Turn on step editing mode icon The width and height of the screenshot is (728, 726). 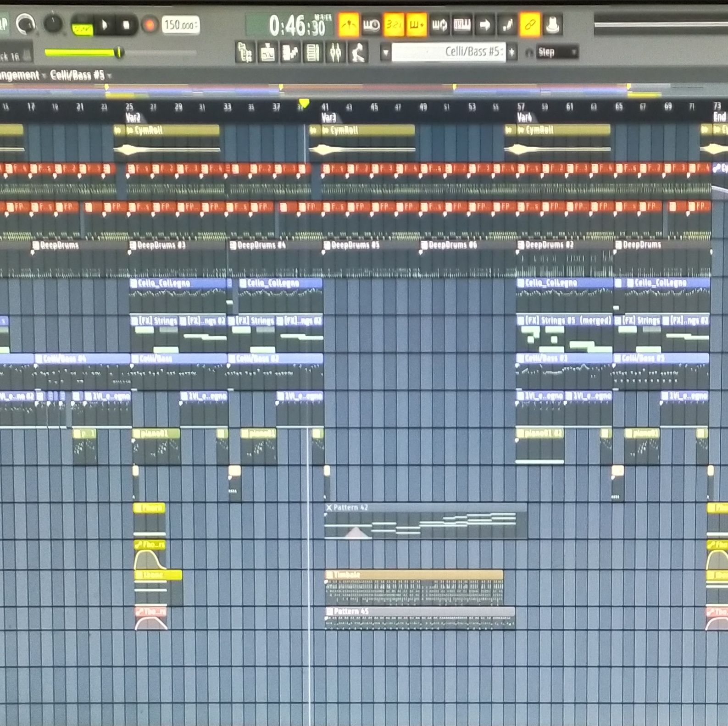tap(507, 25)
